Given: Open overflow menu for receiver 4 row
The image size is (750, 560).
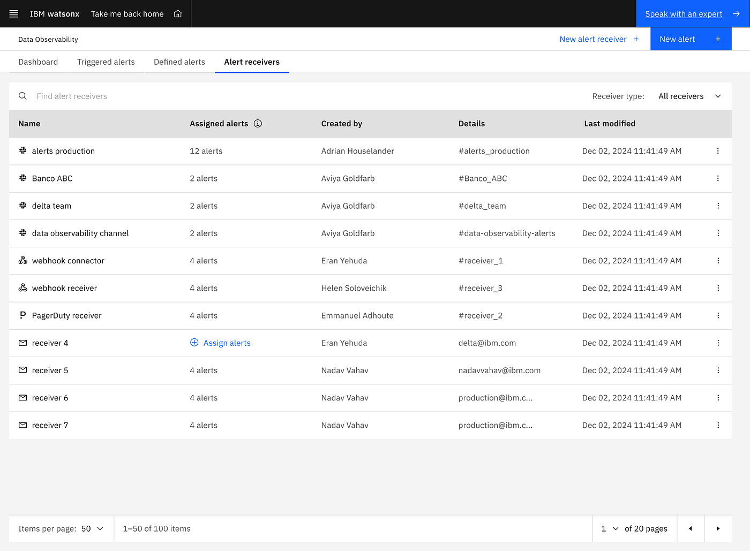Looking at the screenshot, I should [x=718, y=343].
